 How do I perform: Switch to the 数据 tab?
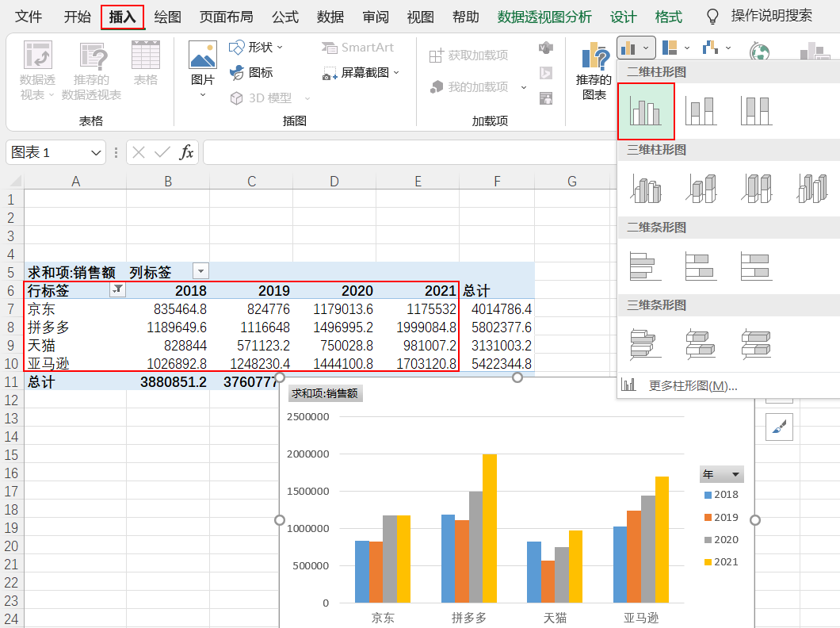point(330,17)
